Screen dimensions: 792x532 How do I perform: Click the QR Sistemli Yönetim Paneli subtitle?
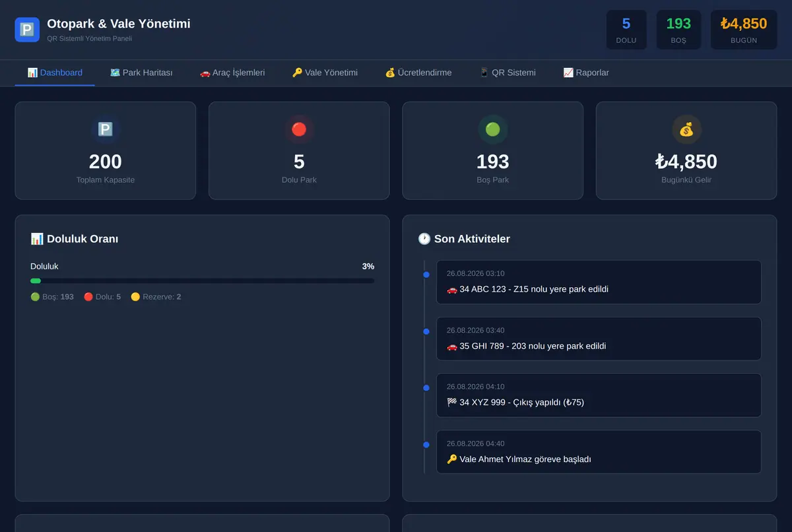pyautogui.click(x=90, y=38)
